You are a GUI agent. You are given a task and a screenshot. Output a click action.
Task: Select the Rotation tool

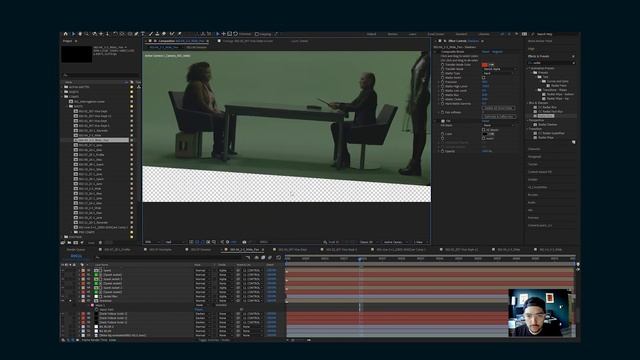pos(115,34)
